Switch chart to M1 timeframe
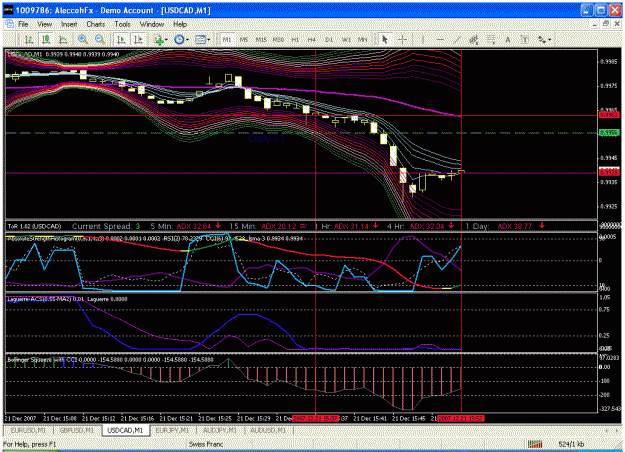This screenshot has height=452, width=625. coord(227,39)
